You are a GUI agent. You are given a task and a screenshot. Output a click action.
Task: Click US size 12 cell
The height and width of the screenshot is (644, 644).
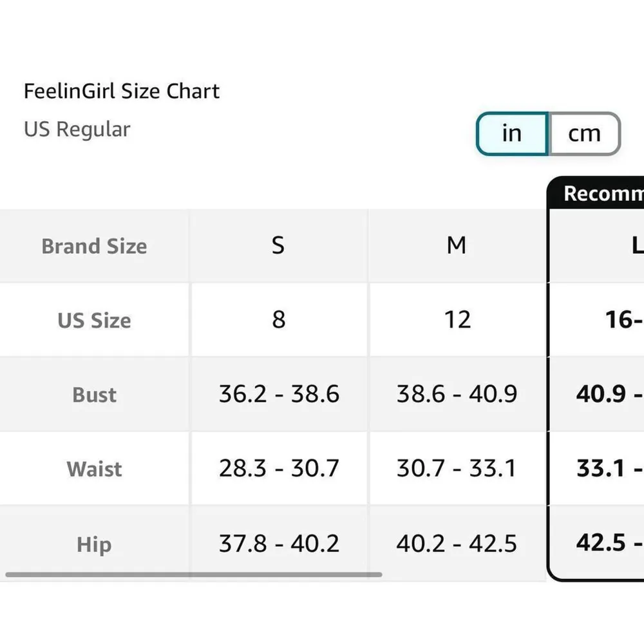pos(457,319)
